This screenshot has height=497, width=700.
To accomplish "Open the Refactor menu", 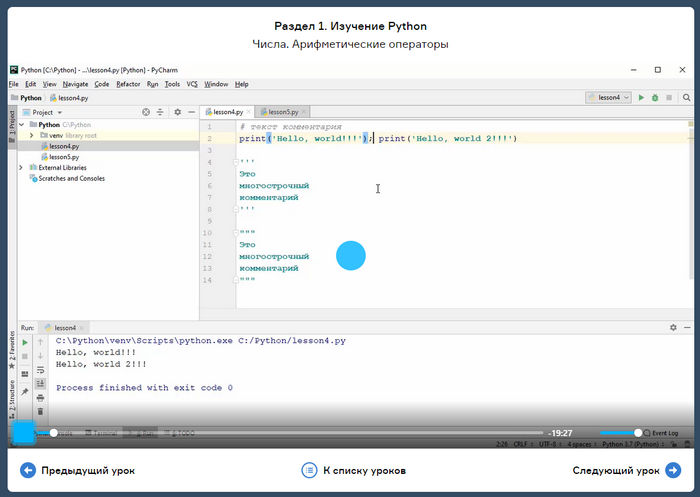I will click(128, 84).
